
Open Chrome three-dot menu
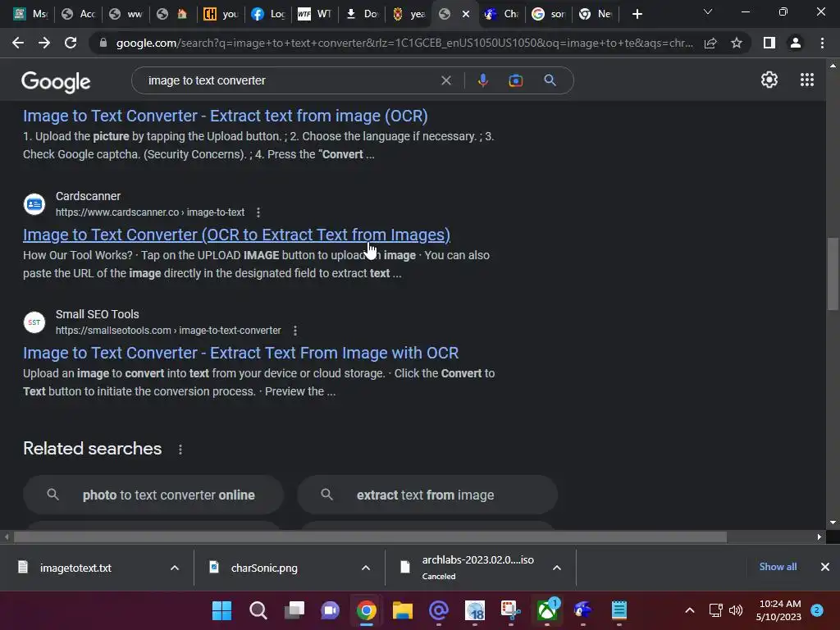tap(822, 43)
